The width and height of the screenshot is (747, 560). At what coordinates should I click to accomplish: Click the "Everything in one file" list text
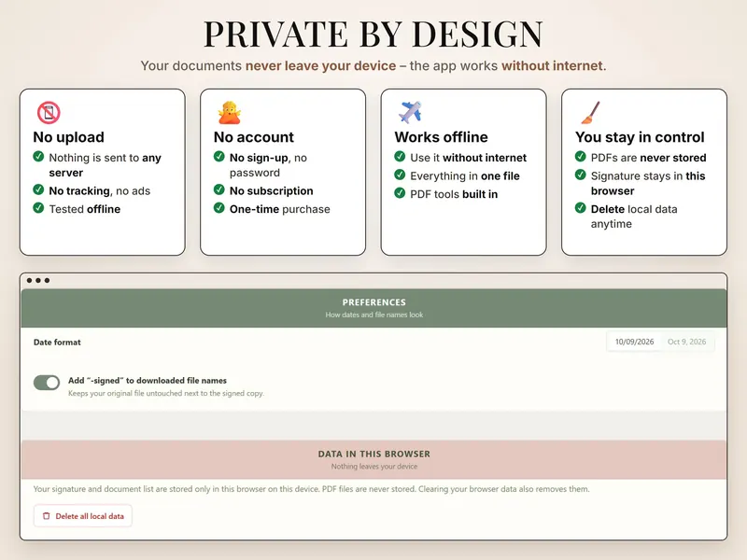[x=465, y=176]
